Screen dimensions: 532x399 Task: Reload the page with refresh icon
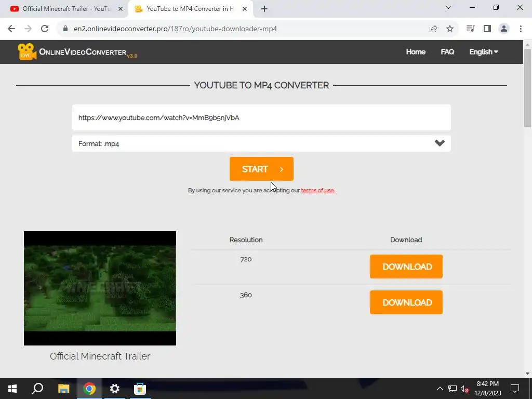click(45, 29)
